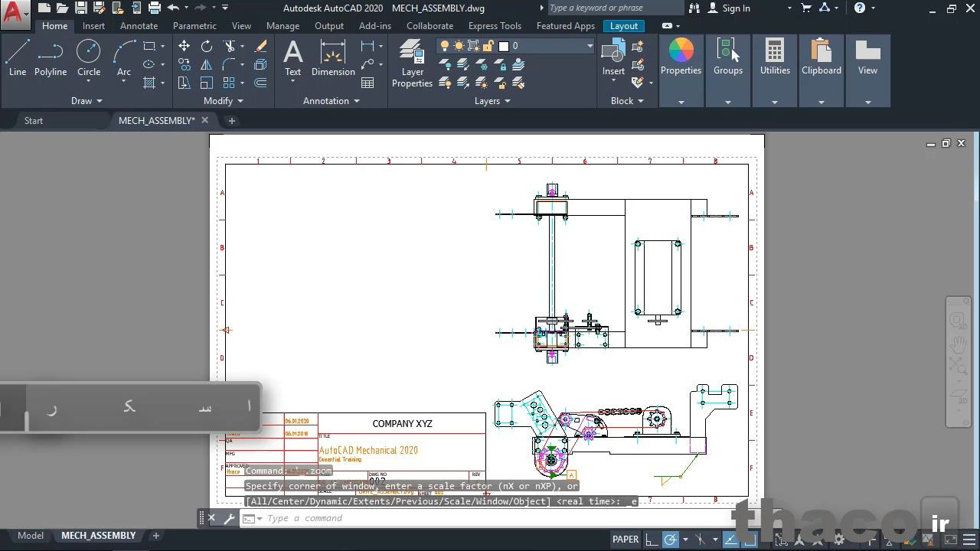Toggle Object Snap square icon in status bar
This screenshot has width=980, height=551.
click(x=749, y=540)
